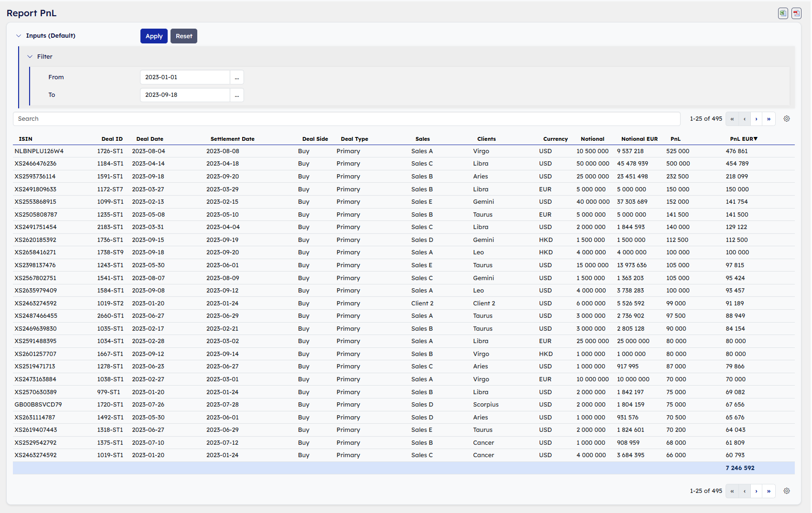Click the Reset button
The image size is (812, 513).
(184, 36)
